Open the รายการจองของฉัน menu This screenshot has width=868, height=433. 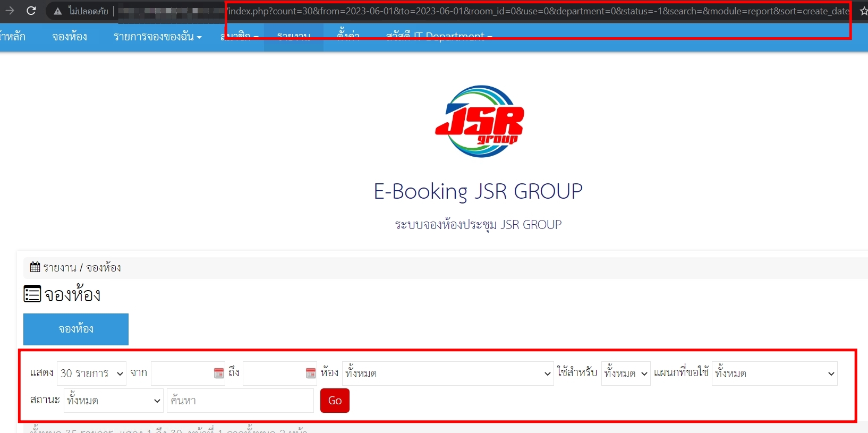coord(158,37)
